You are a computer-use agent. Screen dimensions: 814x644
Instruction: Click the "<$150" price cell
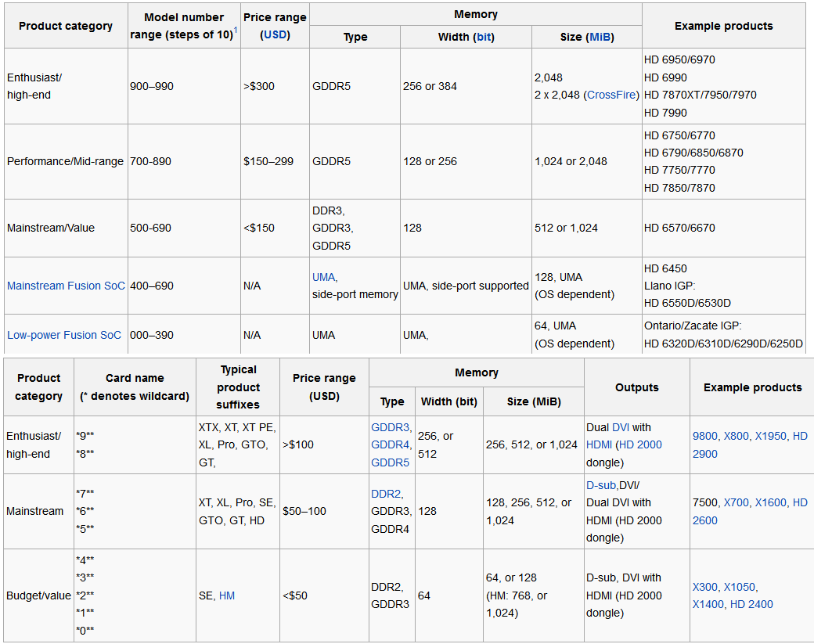276,228
